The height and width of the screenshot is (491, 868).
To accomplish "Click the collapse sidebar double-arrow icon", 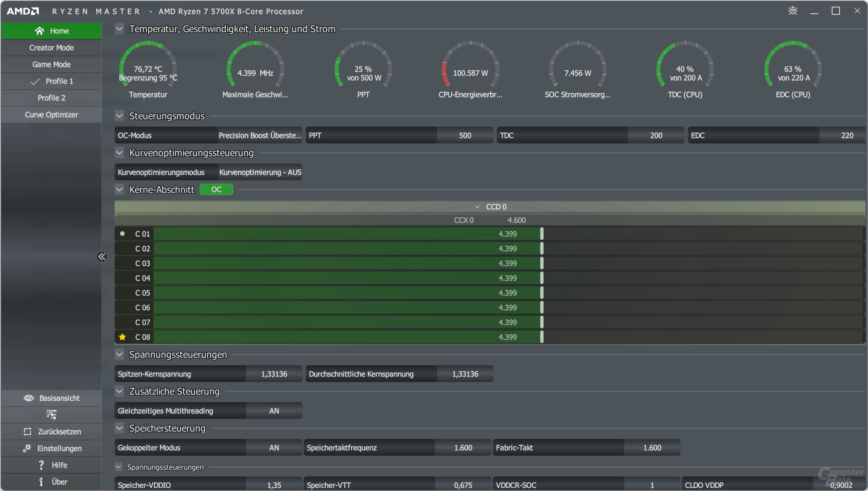I will click(102, 256).
